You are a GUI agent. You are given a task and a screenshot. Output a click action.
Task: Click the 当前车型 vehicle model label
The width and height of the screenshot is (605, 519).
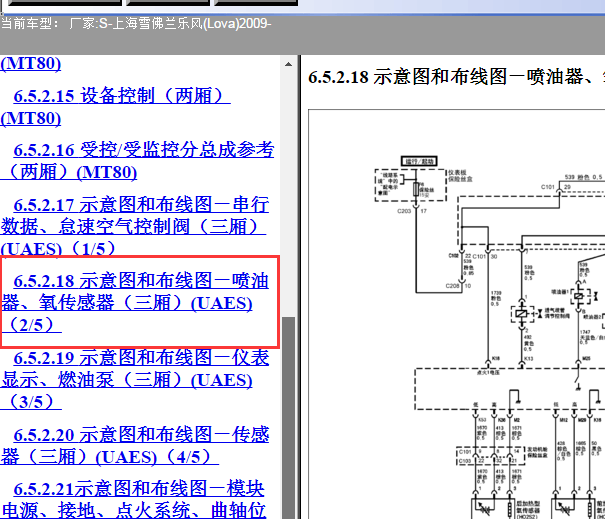click(136, 24)
